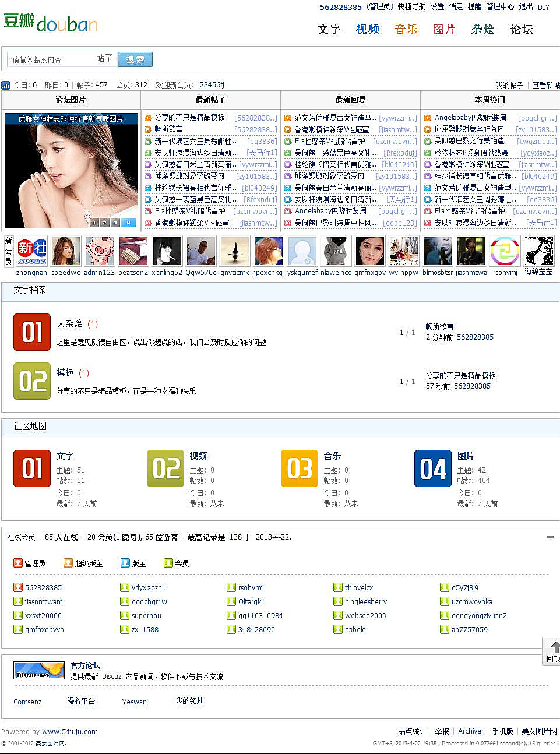Open the blue 04 图片 community map icon
560x754 pixels.
coord(433,468)
